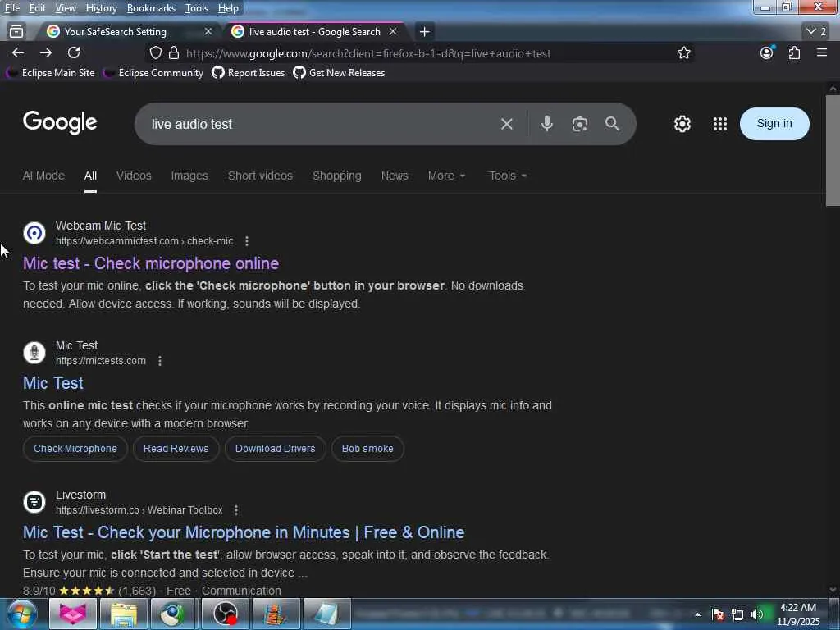The image size is (840, 630).
Task: Open the History menu
Action: [x=101, y=8]
